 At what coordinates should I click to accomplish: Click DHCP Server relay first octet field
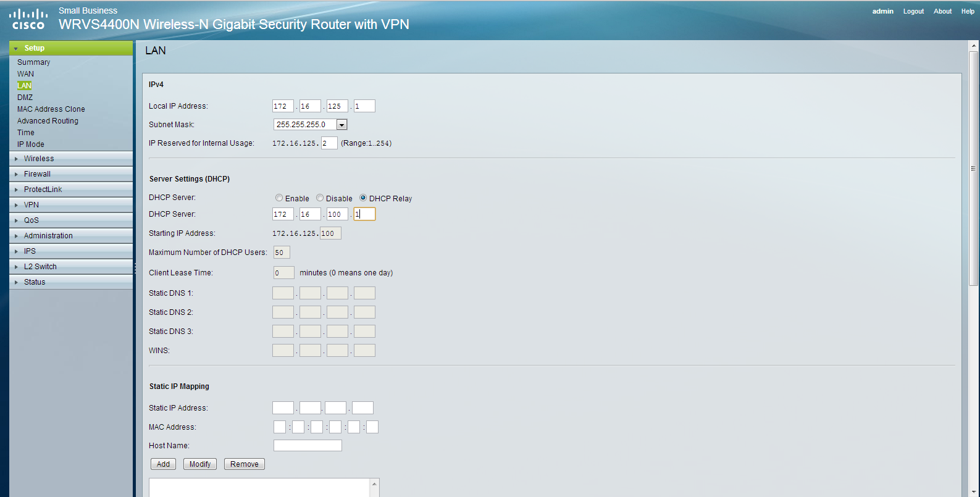(x=283, y=214)
